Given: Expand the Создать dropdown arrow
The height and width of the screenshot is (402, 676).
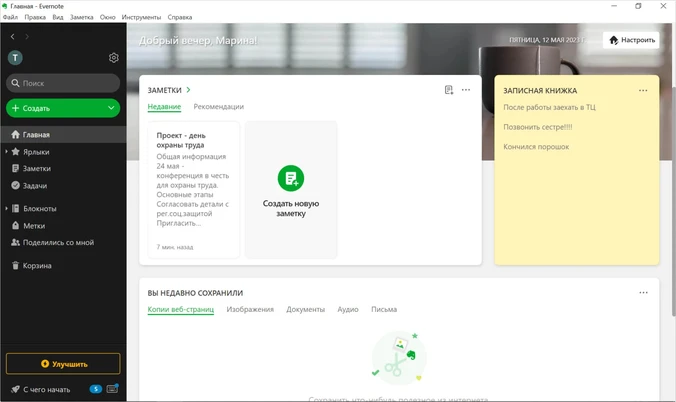Looking at the screenshot, I should pyautogui.click(x=111, y=108).
